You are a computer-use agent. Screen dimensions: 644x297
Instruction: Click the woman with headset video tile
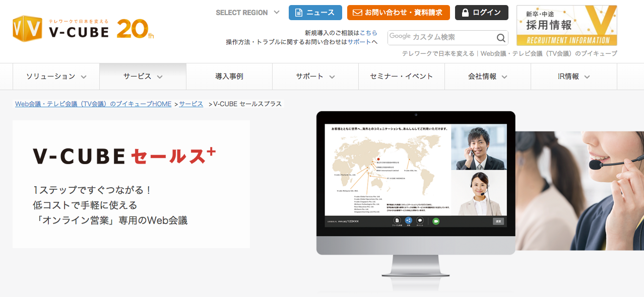point(479,193)
